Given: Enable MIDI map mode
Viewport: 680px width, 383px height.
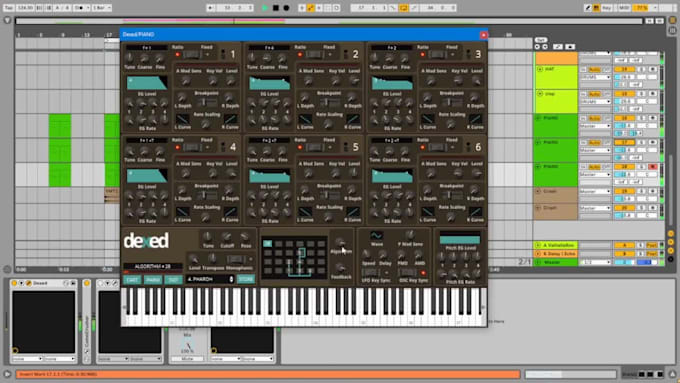Looking at the screenshot, I should coord(624,8).
